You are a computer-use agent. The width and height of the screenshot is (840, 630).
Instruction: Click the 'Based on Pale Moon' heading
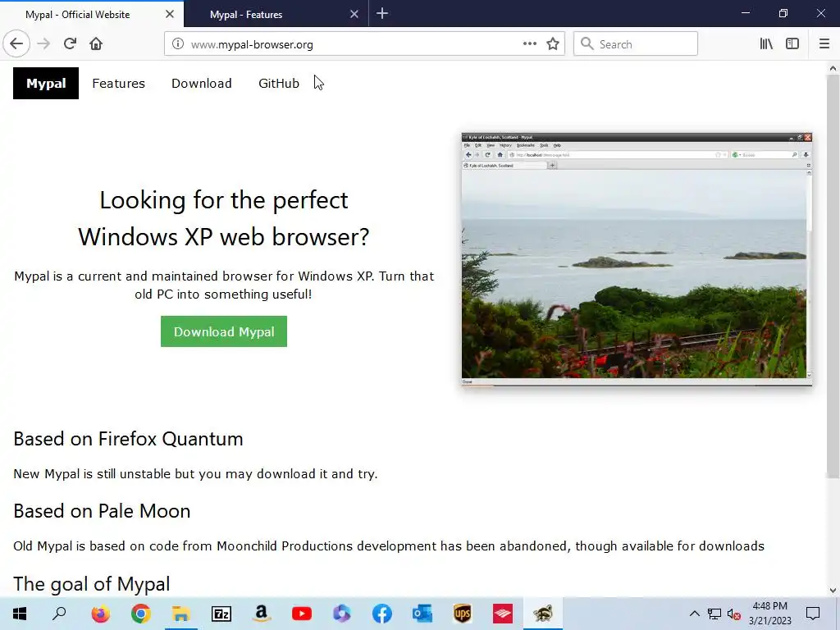click(x=102, y=511)
